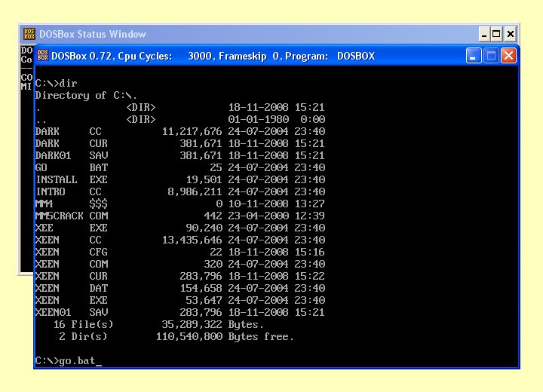Click the XEEN CFG file row
This screenshot has width=543, height=392.
(x=180, y=252)
